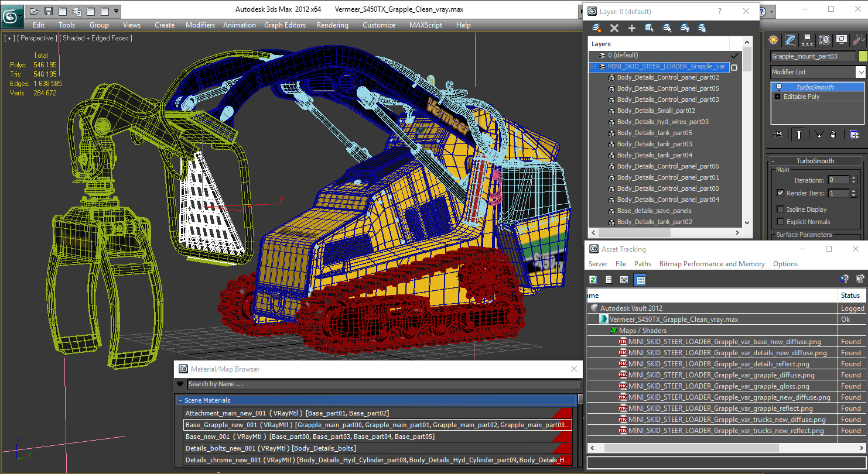
Task: Click Refresh icon in Asset Tracking toolbar
Action: click(x=593, y=280)
